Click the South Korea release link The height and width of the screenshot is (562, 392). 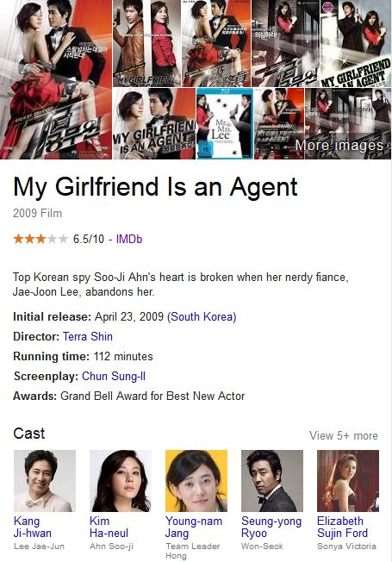tap(202, 317)
